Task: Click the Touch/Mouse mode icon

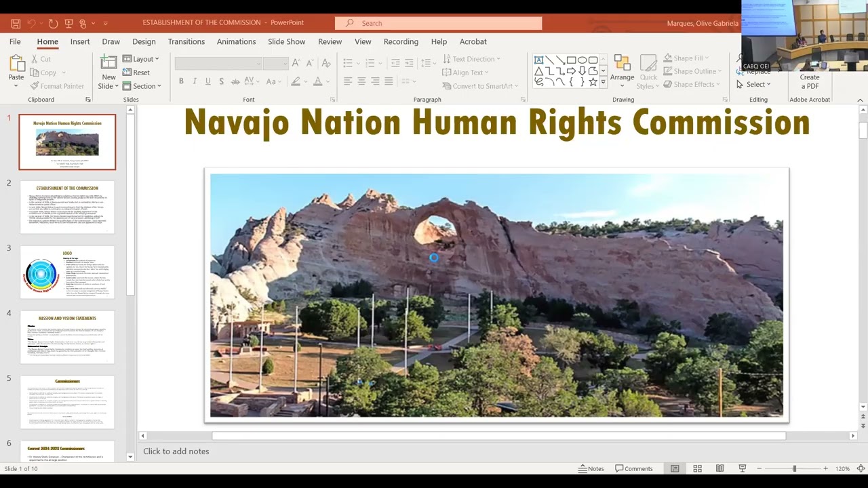Action: coord(83,23)
